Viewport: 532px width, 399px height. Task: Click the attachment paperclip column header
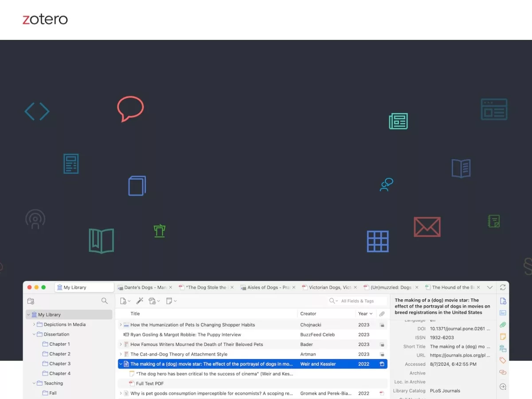[x=382, y=313]
